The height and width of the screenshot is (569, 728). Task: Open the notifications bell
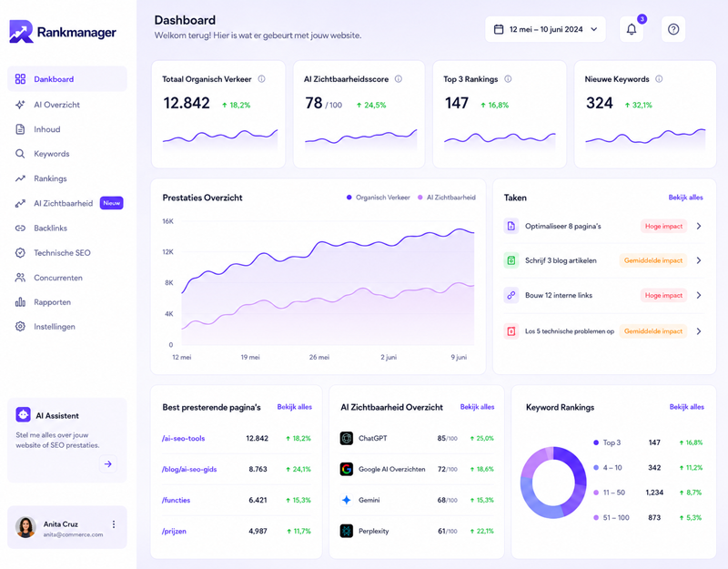(631, 29)
